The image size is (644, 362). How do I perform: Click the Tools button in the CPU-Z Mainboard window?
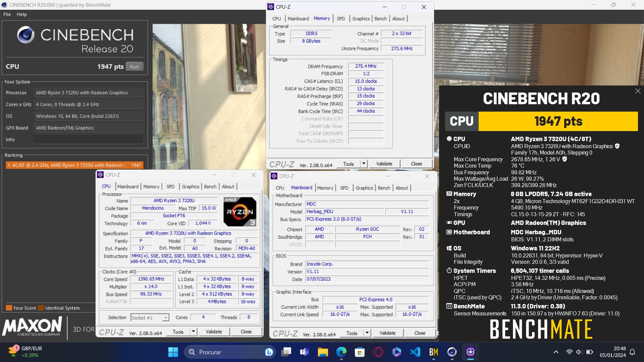pos(352,333)
